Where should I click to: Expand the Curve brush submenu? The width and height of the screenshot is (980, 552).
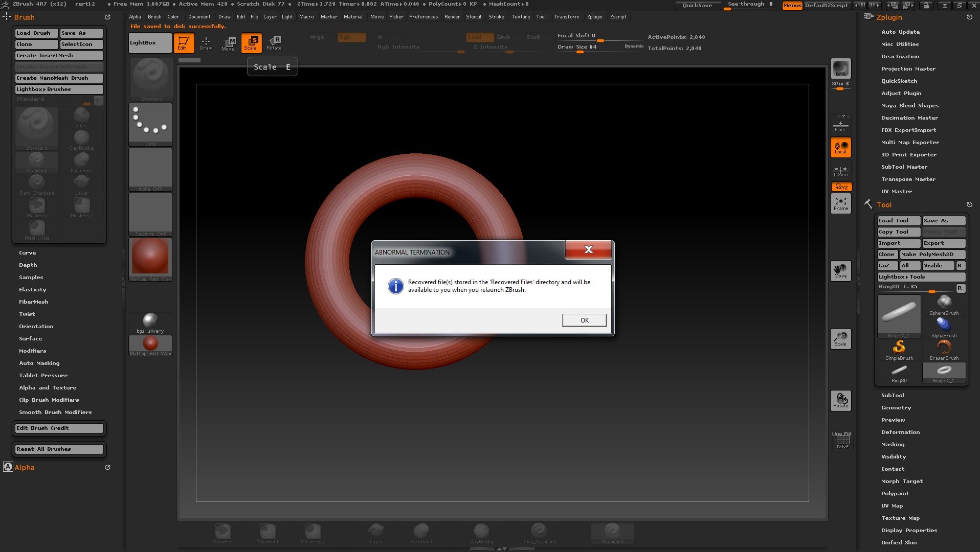click(x=28, y=253)
